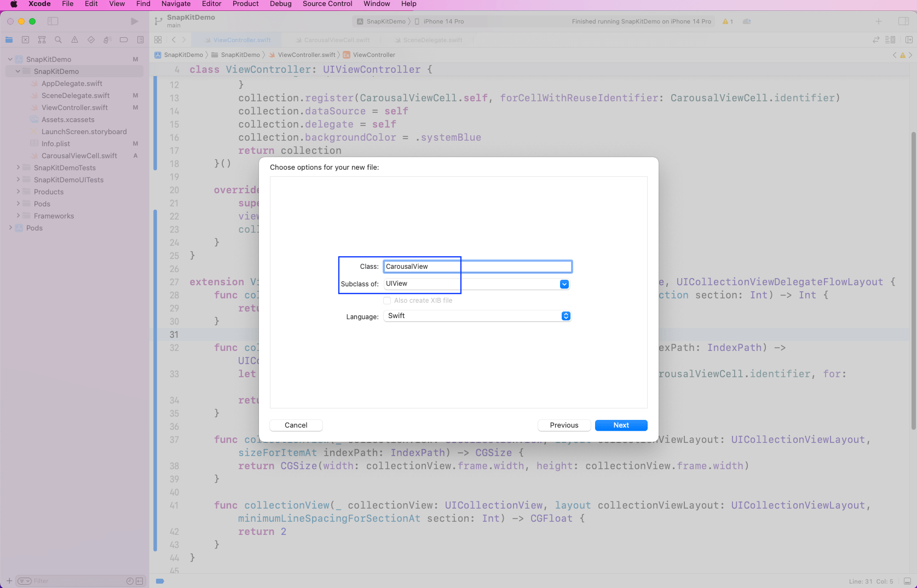Click the add editor on right icon

click(x=909, y=40)
